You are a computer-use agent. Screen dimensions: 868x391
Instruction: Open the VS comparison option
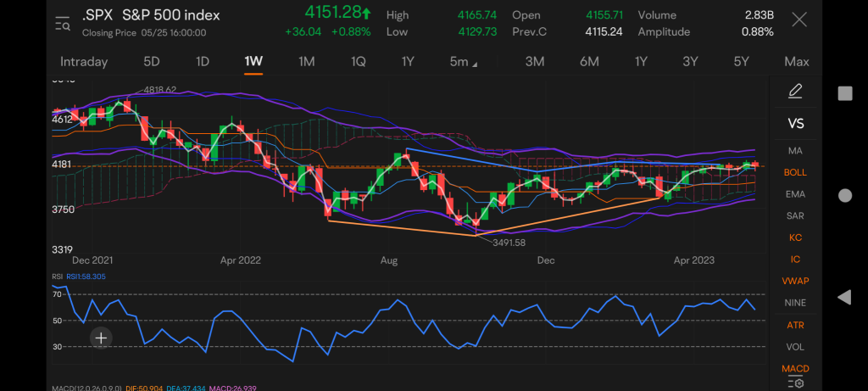pyautogui.click(x=795, y=124)
